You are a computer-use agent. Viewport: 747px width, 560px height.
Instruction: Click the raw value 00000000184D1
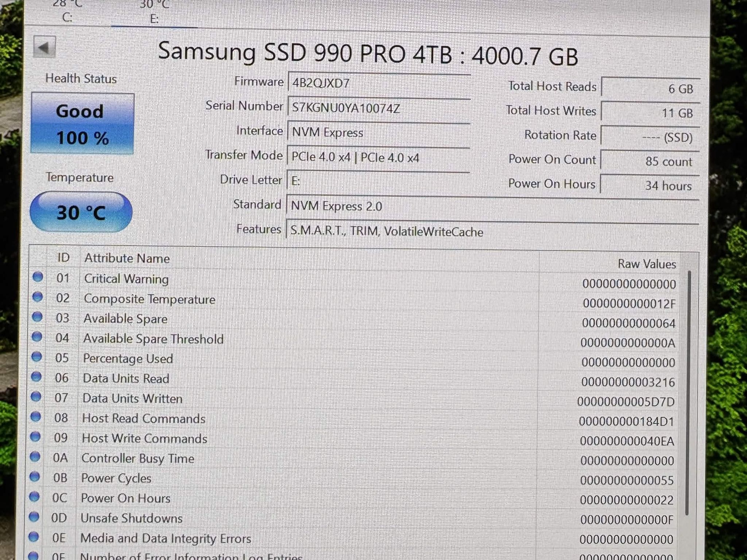[x=627, y=421]
